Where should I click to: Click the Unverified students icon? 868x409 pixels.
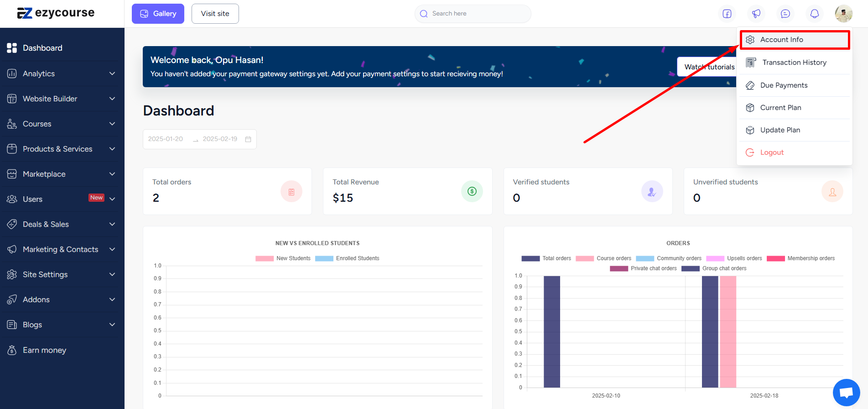point(832,192)
